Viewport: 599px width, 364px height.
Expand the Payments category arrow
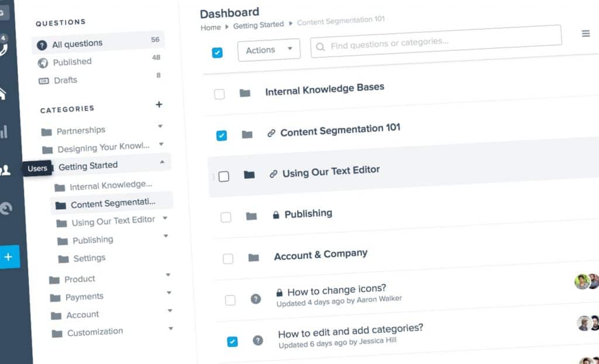[169, 293]
